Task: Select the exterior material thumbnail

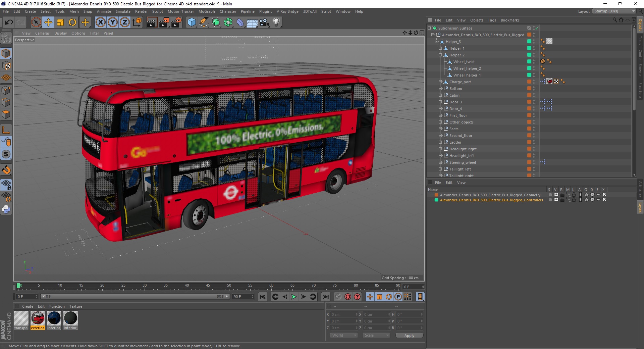Action: 38,318
